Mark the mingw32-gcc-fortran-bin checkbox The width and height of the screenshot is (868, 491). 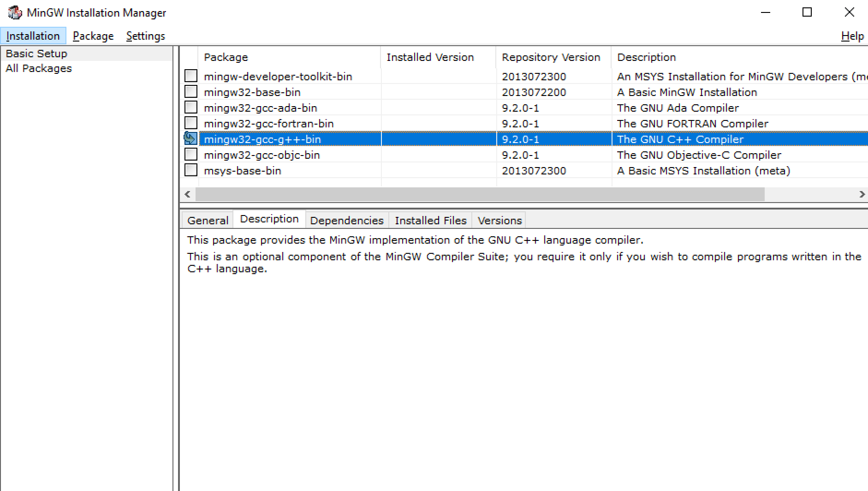(x=191, y=123)
